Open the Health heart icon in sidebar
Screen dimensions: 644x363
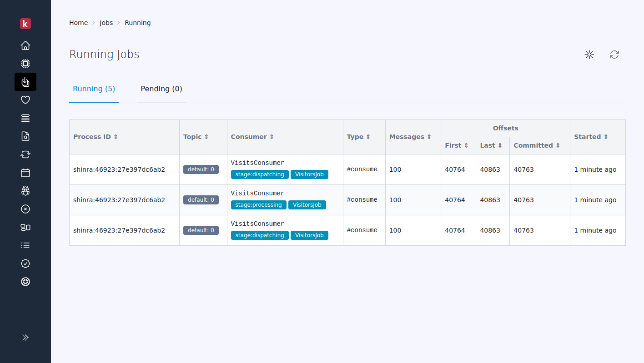25,100
